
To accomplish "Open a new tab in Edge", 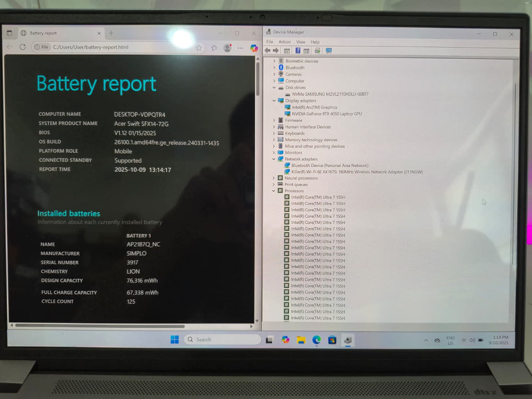I will [x=111, y=33].
